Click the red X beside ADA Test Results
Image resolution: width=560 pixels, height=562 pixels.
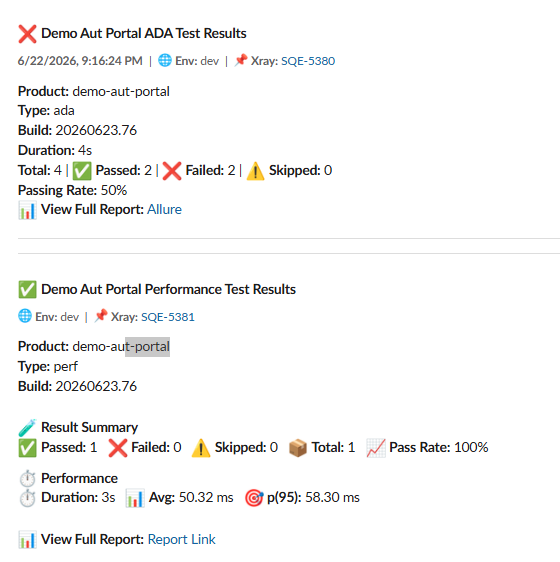(x=27, y=34)
